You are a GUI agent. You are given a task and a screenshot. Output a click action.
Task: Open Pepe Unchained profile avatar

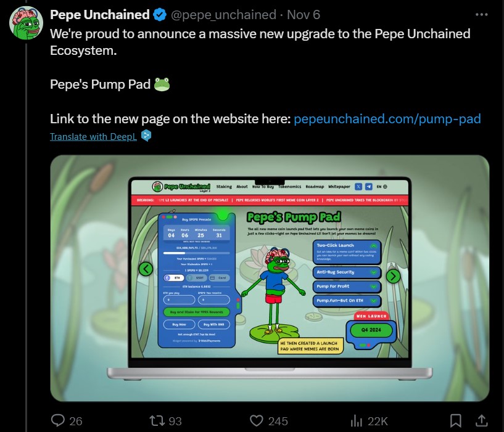tap(26, 23)
